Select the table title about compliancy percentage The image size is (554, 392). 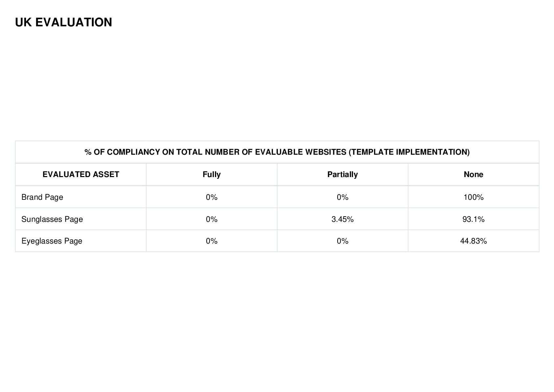pyautogui.click(x=277, y=152)
